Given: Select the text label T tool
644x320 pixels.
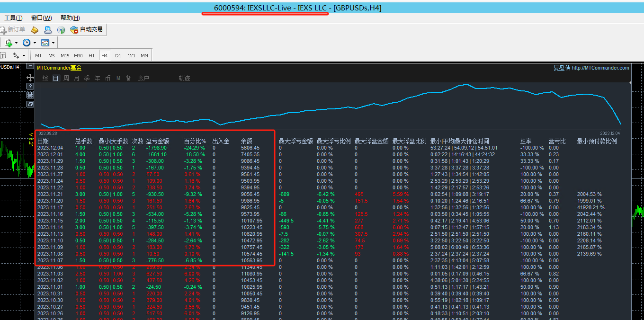Looking at the screenshot, I should coord(2,55).
